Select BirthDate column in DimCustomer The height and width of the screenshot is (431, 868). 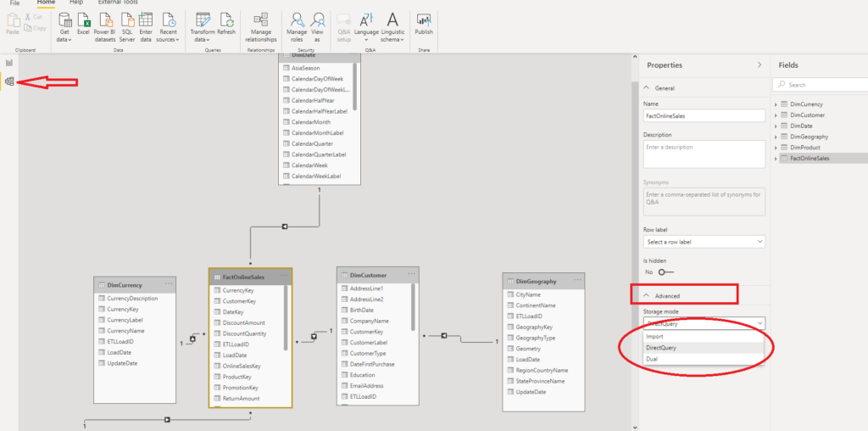point(361,310)
